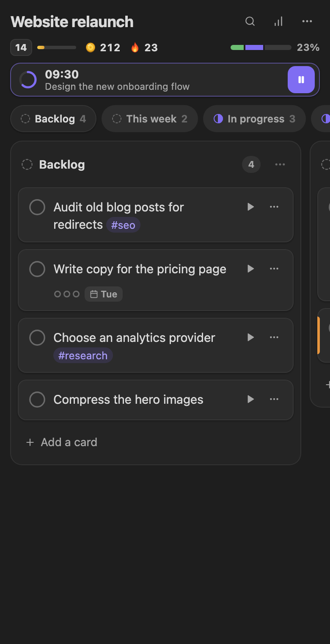
Task: Click Design the new onboarding flow text
Action: coord(117,87)
